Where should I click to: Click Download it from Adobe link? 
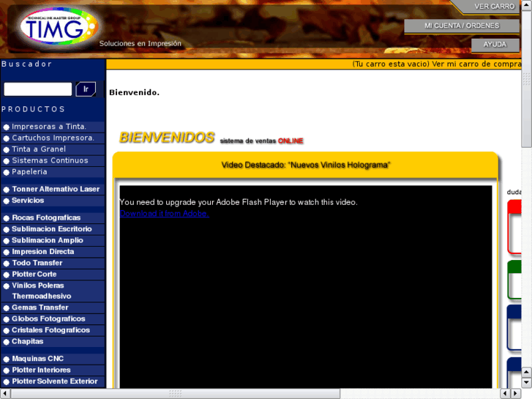point(164,214)
